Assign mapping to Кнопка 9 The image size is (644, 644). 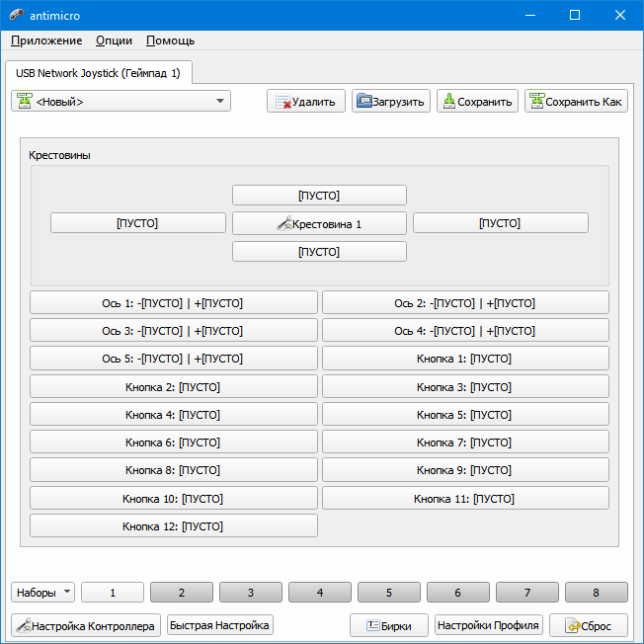[465, 470]
